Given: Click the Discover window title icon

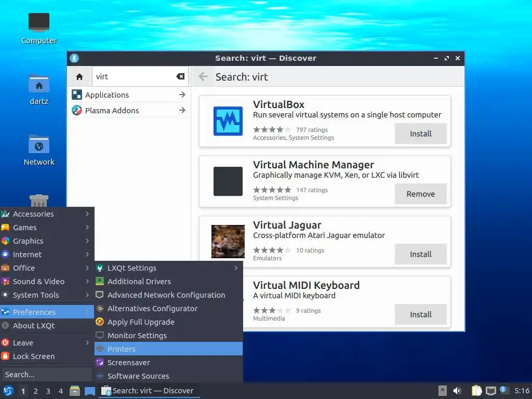Looking at the screenshot, I should coord(74,58).
